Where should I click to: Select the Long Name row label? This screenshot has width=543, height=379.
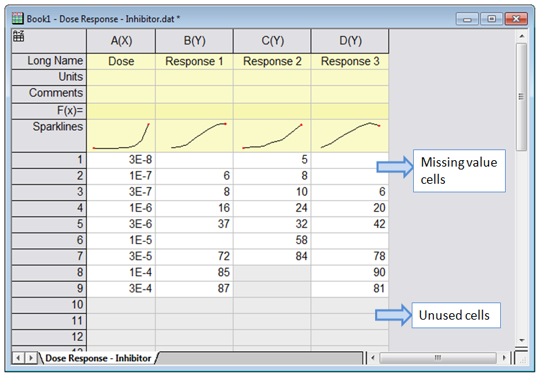pos(49,61)
